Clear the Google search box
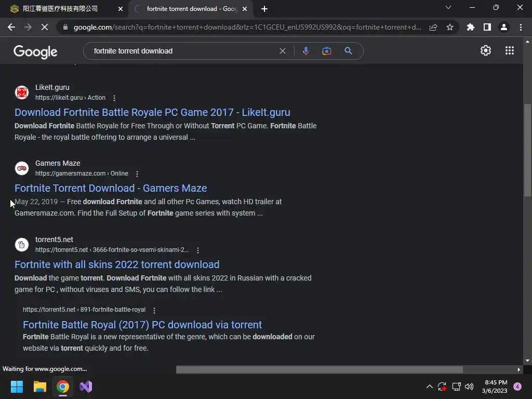 coord(282,51)
